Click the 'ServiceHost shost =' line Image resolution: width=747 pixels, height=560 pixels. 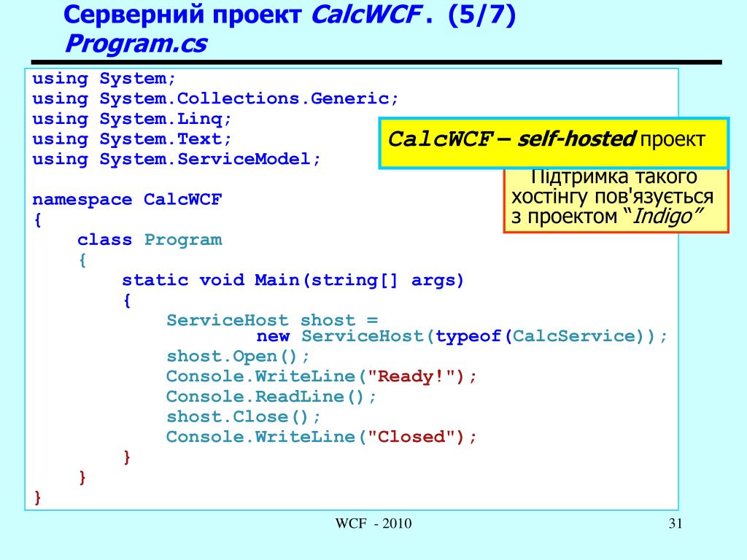[x=272, y=320]
